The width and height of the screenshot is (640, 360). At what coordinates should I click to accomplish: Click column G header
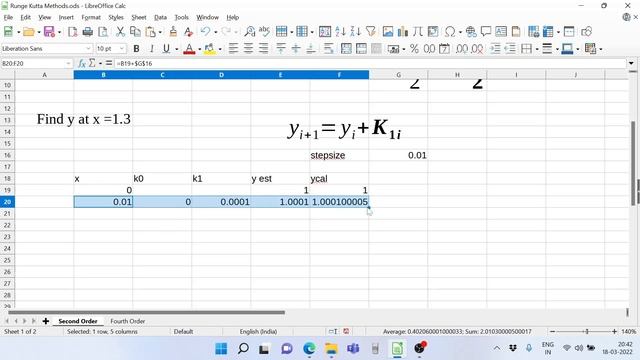[398, 75]
